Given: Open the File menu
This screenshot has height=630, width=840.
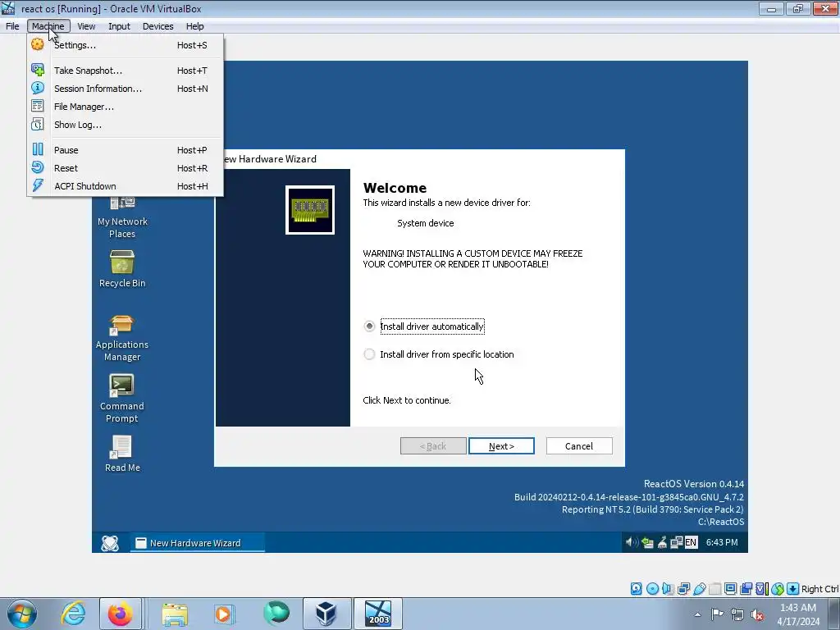Looking at the screenshot, I should click(12, 26).
